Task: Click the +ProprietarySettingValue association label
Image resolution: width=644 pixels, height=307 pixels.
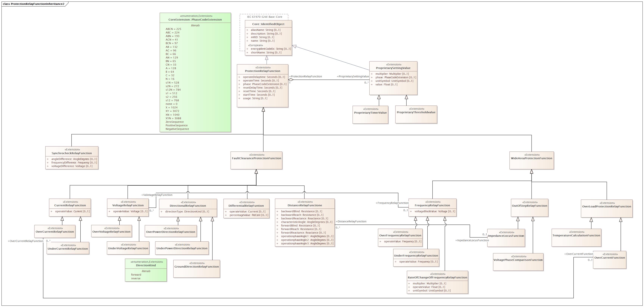Action: (353, 76)
